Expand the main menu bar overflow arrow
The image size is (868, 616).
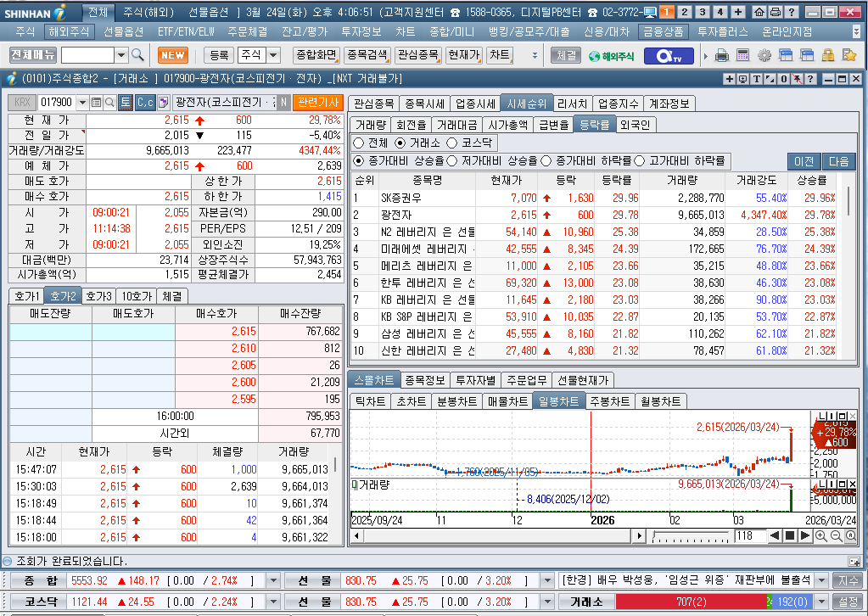[856, 32]
